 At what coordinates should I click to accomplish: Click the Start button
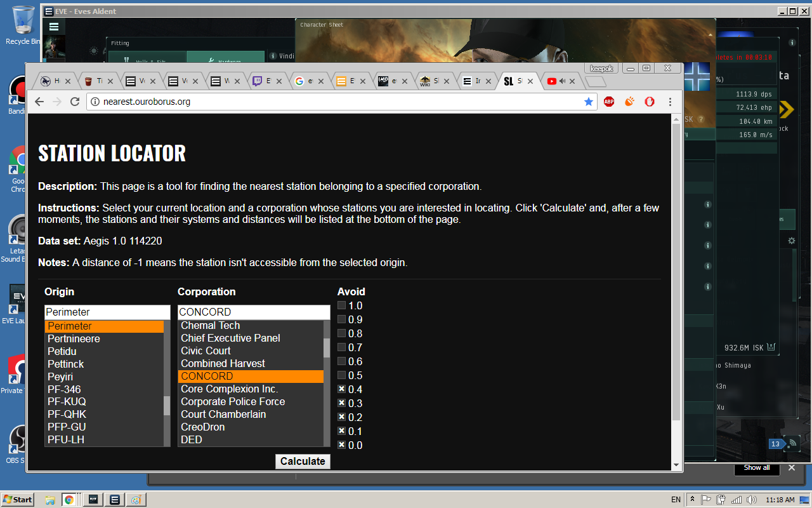tap(18, 500)
